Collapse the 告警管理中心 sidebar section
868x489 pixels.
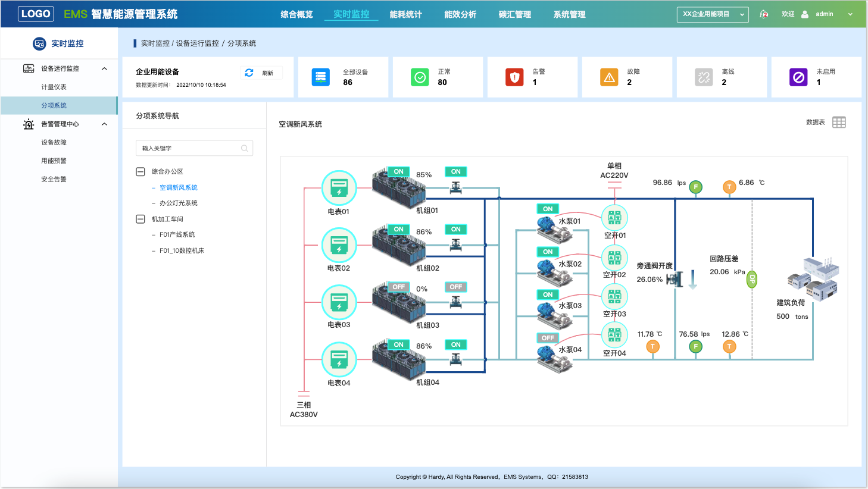tap(105, 124)
